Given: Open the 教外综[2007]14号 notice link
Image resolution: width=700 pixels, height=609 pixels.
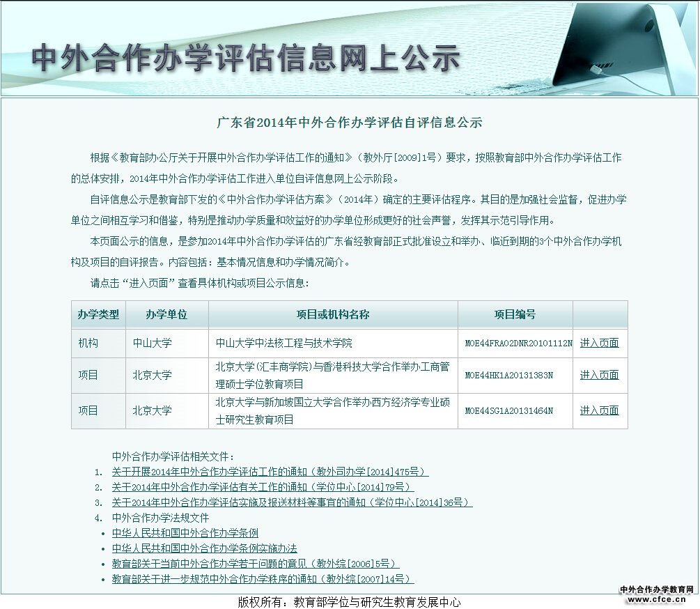Looking at the screenshot, I should [263, 579].
